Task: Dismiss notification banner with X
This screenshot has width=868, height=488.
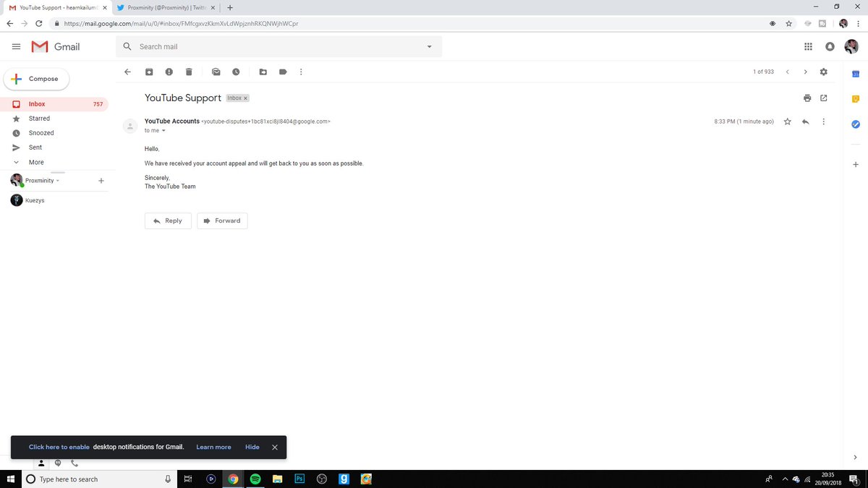Action: (x=275, y=447)
